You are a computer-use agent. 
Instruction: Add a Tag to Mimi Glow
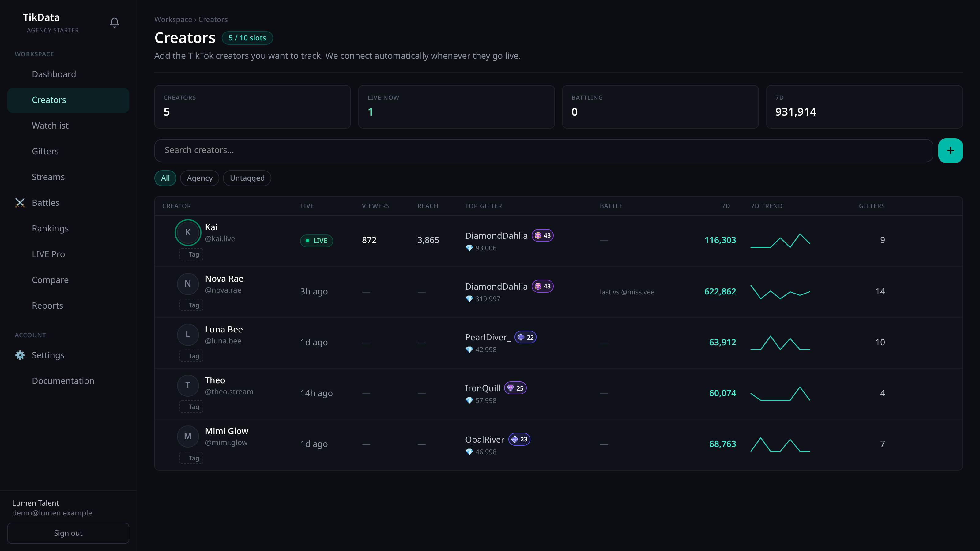(191, 458)
